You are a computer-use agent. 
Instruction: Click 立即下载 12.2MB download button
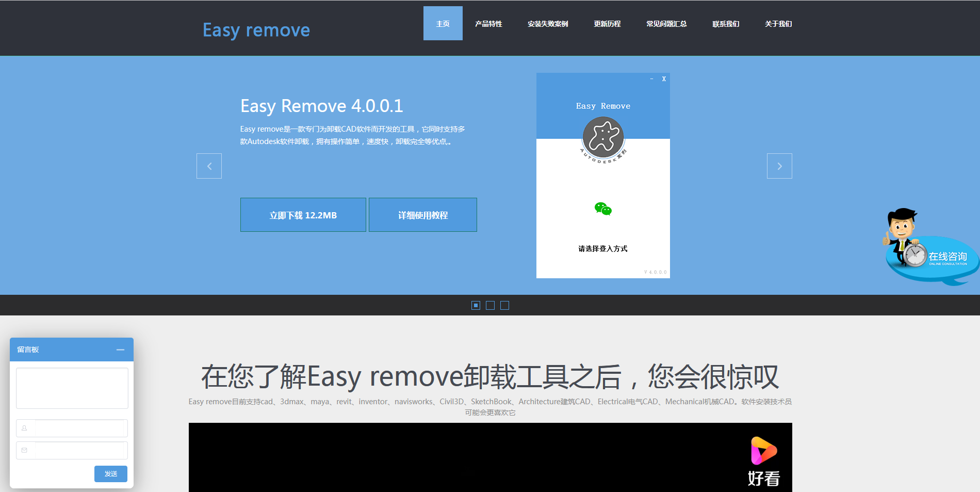(303, 215)
